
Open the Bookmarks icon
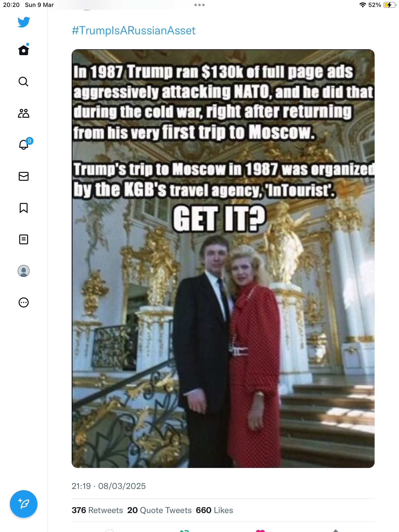tap(24, 208)
